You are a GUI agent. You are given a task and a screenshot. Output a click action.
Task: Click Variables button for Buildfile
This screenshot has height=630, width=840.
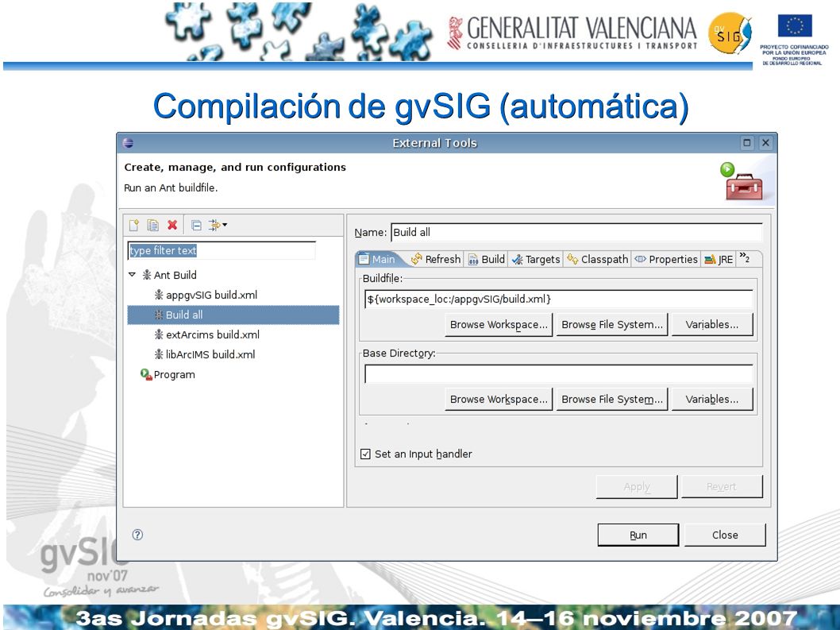coord(712,324)
